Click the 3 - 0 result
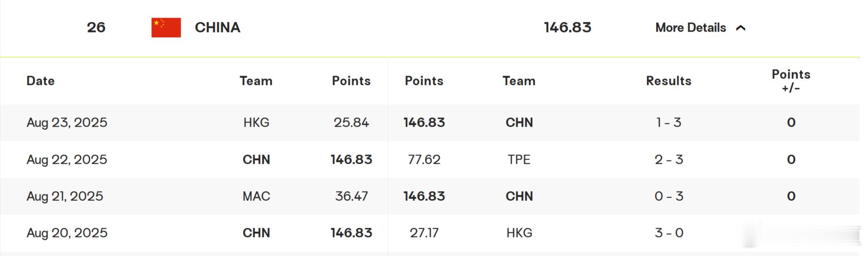868x256 pixels. [x=669, y=233]
